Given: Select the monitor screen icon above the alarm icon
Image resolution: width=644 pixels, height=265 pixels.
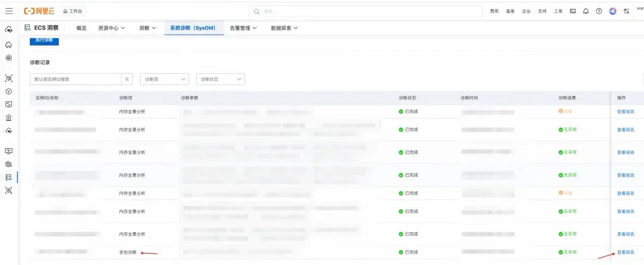Looking at the screenshot, I should (x=8, y=104).
